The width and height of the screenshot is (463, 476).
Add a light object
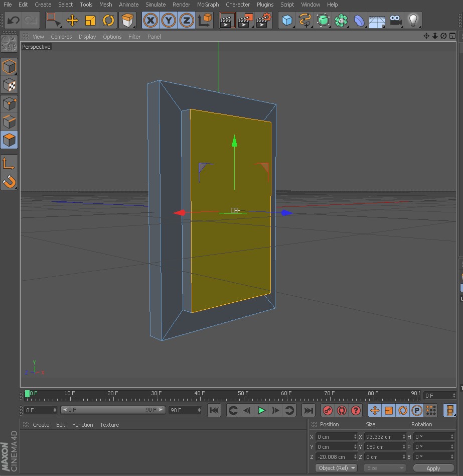click(x=413, y=21)
